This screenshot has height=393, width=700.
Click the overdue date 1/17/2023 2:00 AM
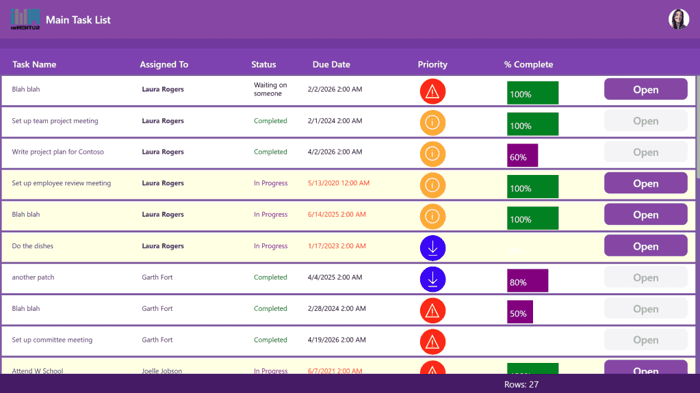(x=337, y=246)
